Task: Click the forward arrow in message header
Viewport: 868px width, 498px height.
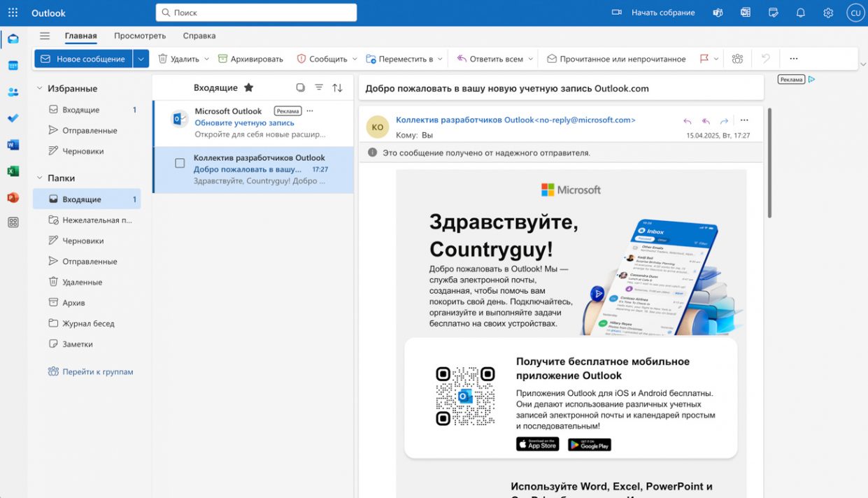Action: click(724, 121)
